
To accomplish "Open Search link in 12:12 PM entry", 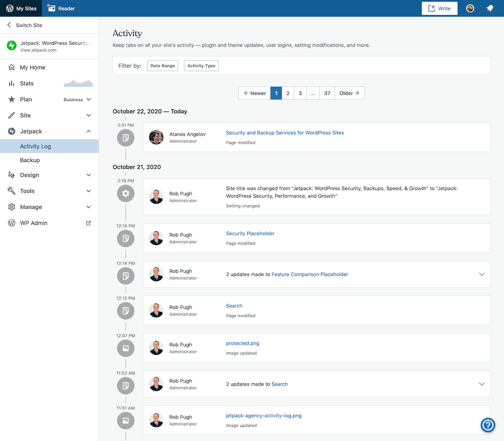I will [x=234, y=306].
